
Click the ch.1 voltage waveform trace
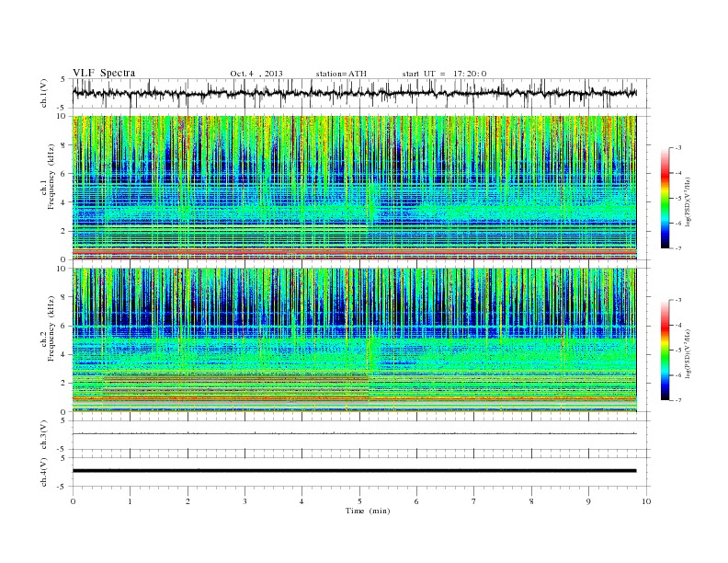(354, 93)
